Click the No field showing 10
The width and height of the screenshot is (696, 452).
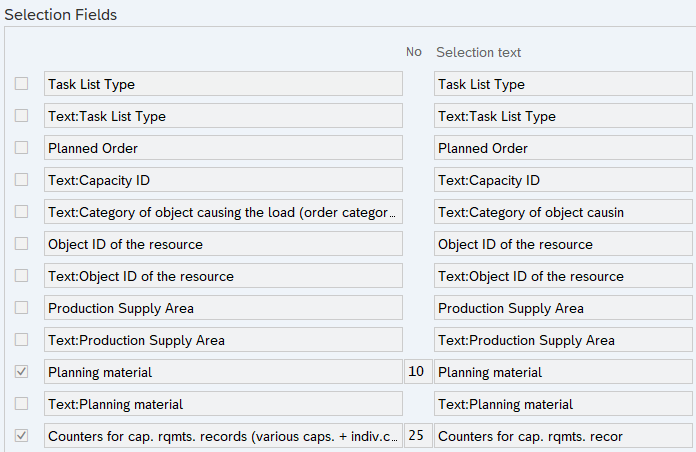tap(417, 372)
